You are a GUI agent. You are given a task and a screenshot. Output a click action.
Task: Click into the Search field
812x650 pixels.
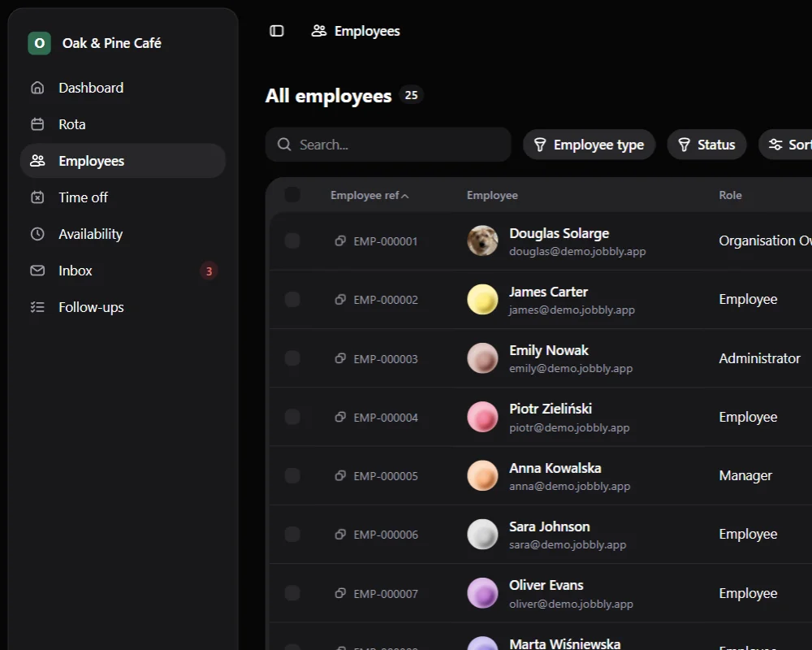[388, 145]
